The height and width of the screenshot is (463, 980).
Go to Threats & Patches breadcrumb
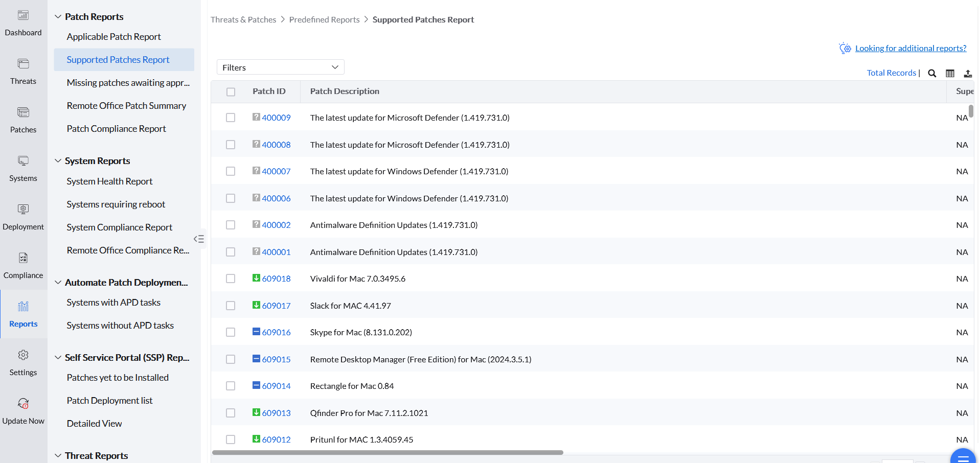tap(243, 19)
